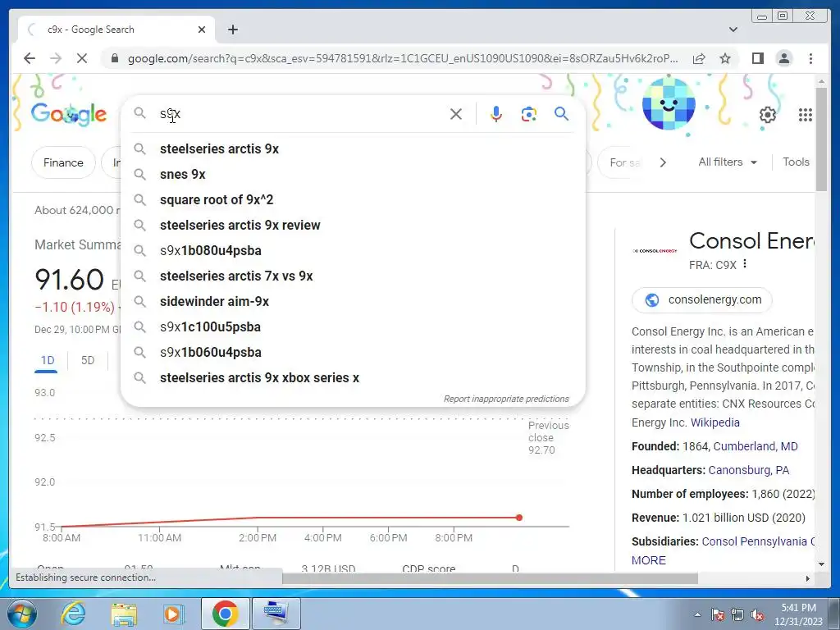Screen dimensions: 840x630
Task: Open the On-Screen Keyboard taskbar app
Action: point(276,614)
